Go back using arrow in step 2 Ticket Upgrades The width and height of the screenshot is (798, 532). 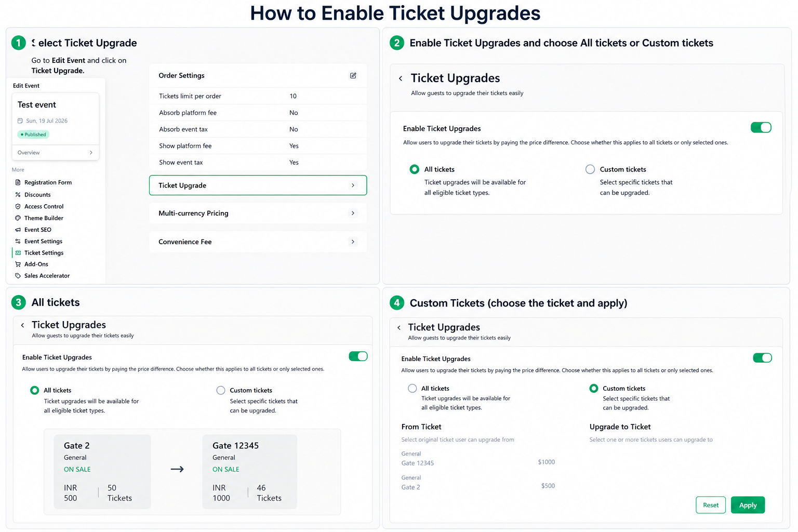coord(401,78)
